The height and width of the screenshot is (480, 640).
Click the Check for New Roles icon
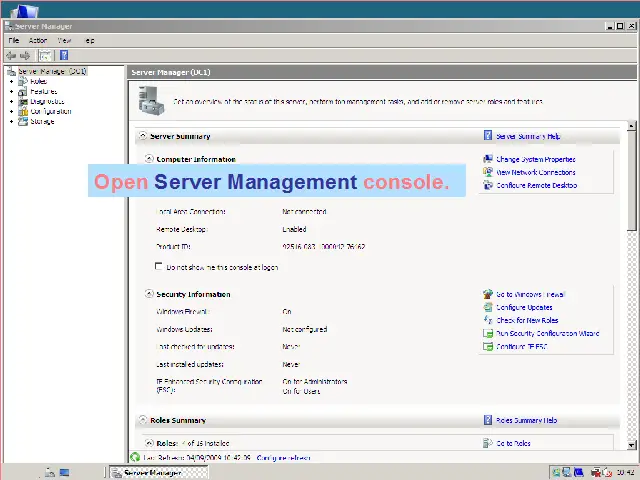click(488, 320)
